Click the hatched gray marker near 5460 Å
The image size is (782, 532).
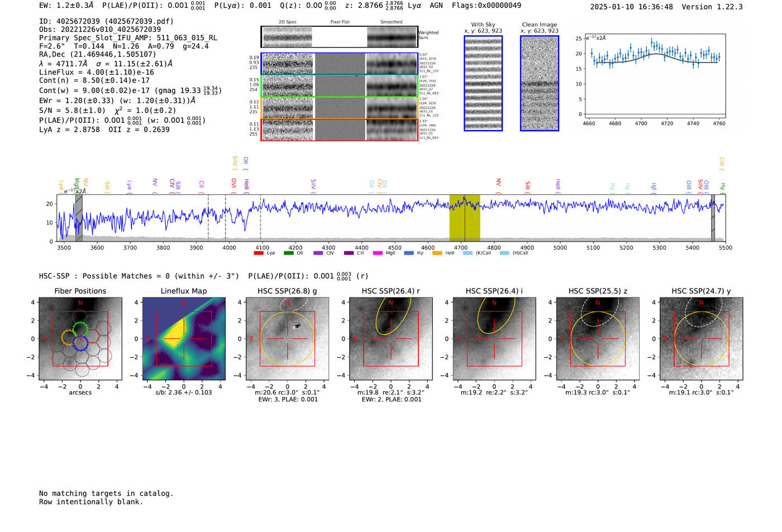click(x=713, y=218)
